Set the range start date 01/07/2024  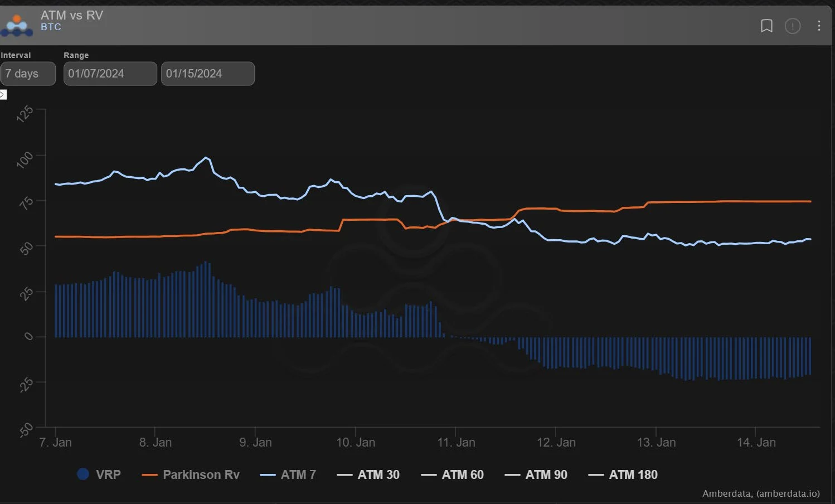point(110,74)
